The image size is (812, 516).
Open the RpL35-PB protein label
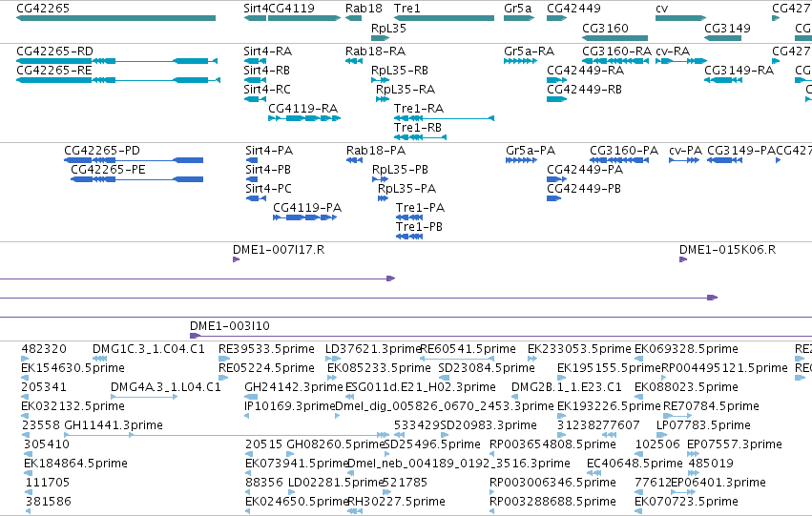pyautogui.click(x=401, y=170)
